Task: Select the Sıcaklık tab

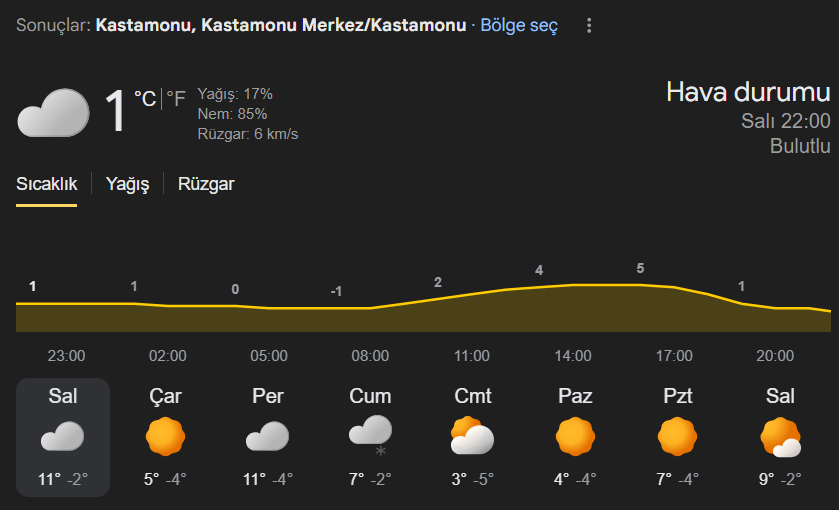Action: [x=46, y=184]
